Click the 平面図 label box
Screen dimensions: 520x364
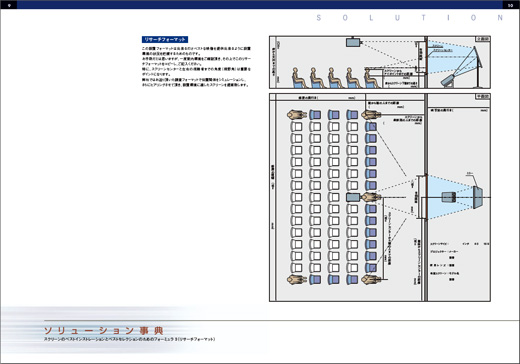click(482, 97)
